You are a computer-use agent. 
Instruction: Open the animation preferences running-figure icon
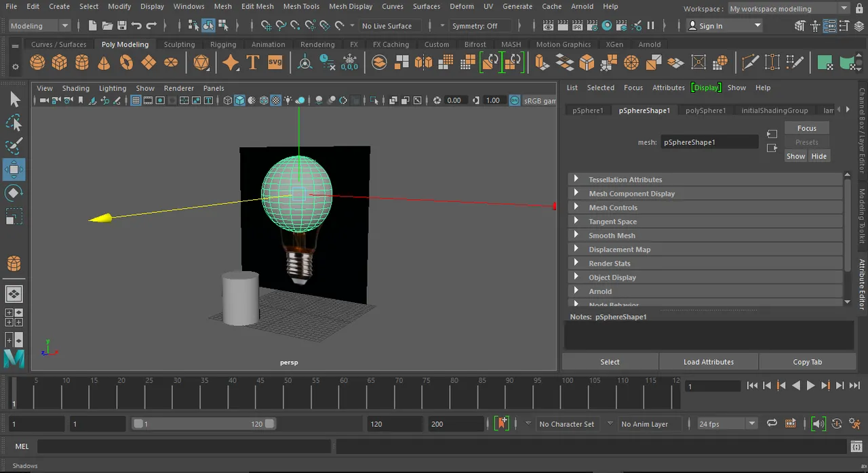point(854,424)
